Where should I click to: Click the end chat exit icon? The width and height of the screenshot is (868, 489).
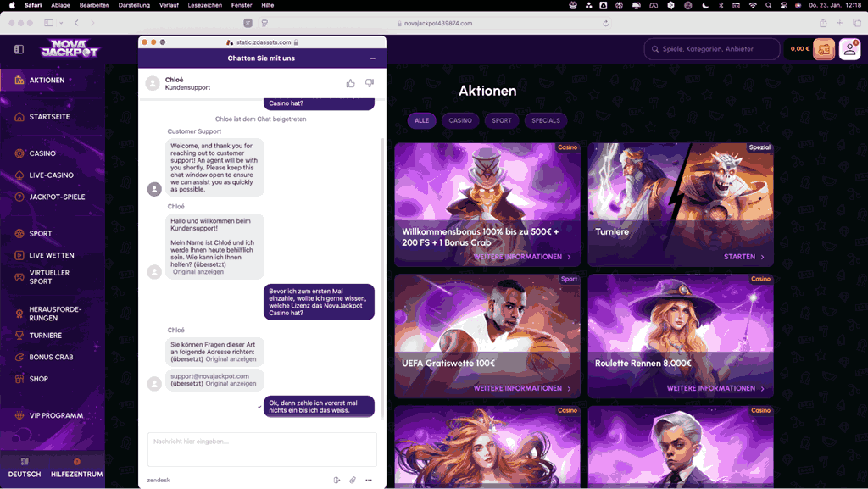click(x=337, y=480)
